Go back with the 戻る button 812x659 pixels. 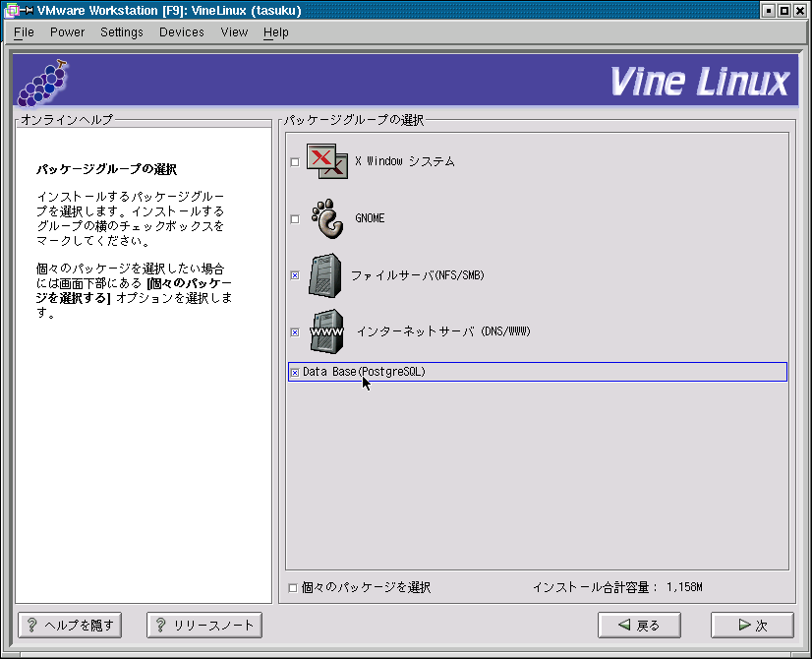(x=639, y=625)
